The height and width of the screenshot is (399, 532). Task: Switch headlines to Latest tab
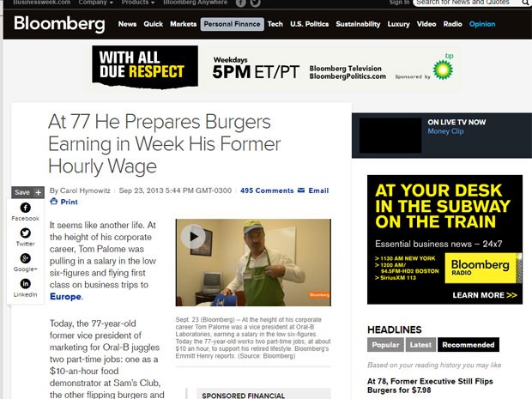coord(420,345)
